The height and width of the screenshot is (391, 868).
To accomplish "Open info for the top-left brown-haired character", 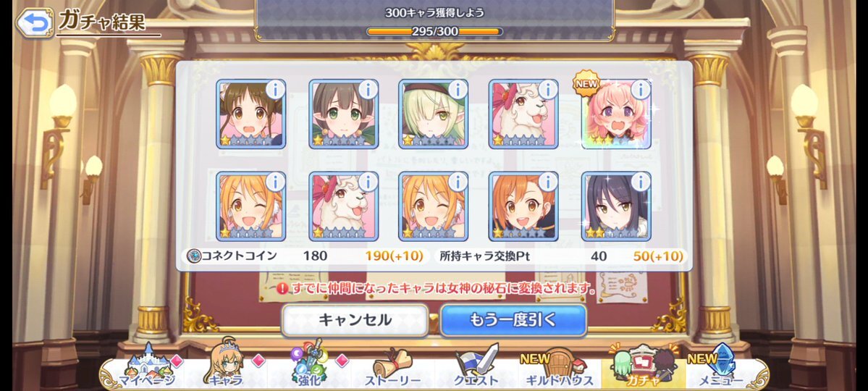I will (x=275, y=89).
